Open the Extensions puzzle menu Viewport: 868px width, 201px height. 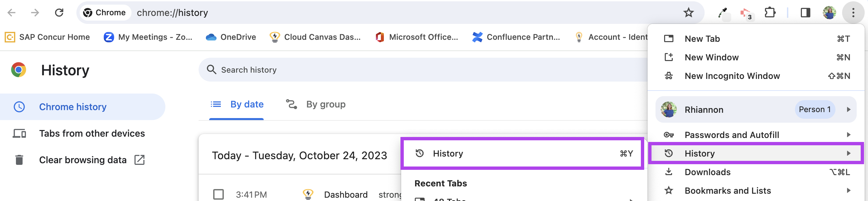[770, 13]
